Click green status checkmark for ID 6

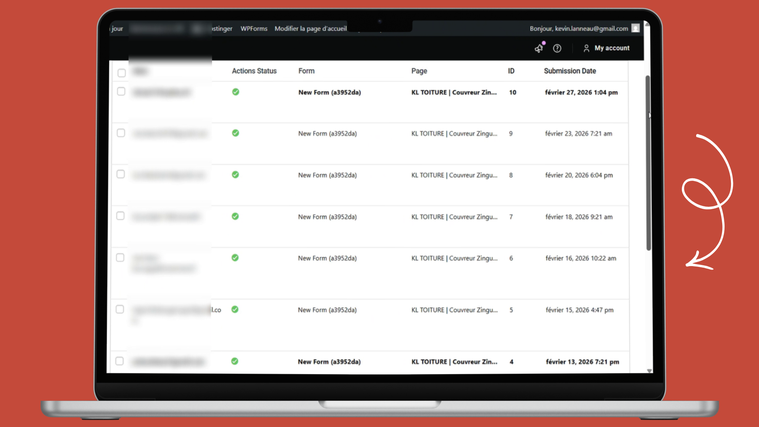(235, 258)
